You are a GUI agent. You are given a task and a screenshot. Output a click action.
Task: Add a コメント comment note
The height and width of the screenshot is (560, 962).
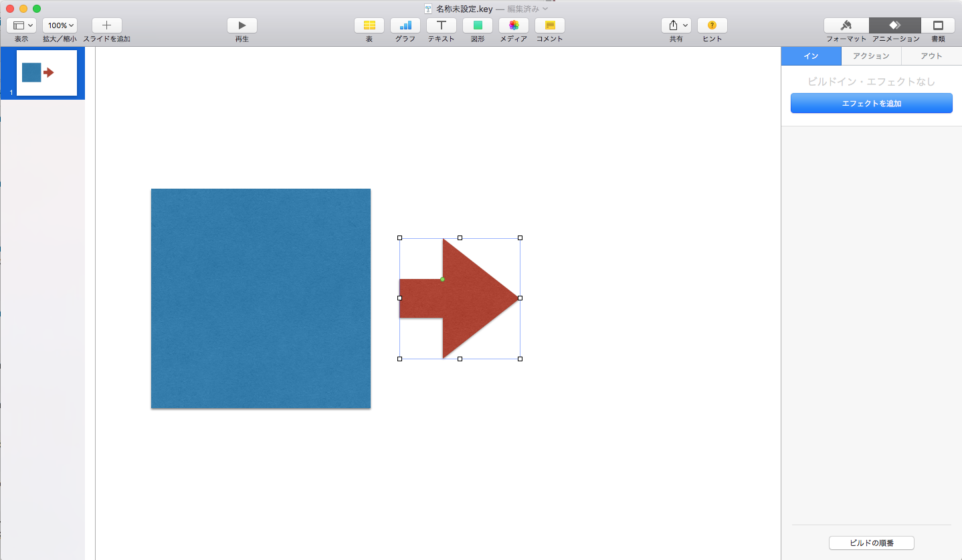(x=549, y=25)
